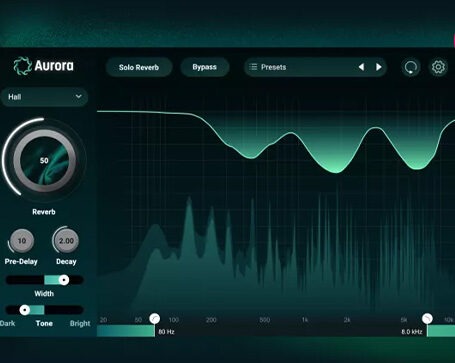Click the '20' frequency axis label
Screen dimensions: 455x363
point(104,320)
